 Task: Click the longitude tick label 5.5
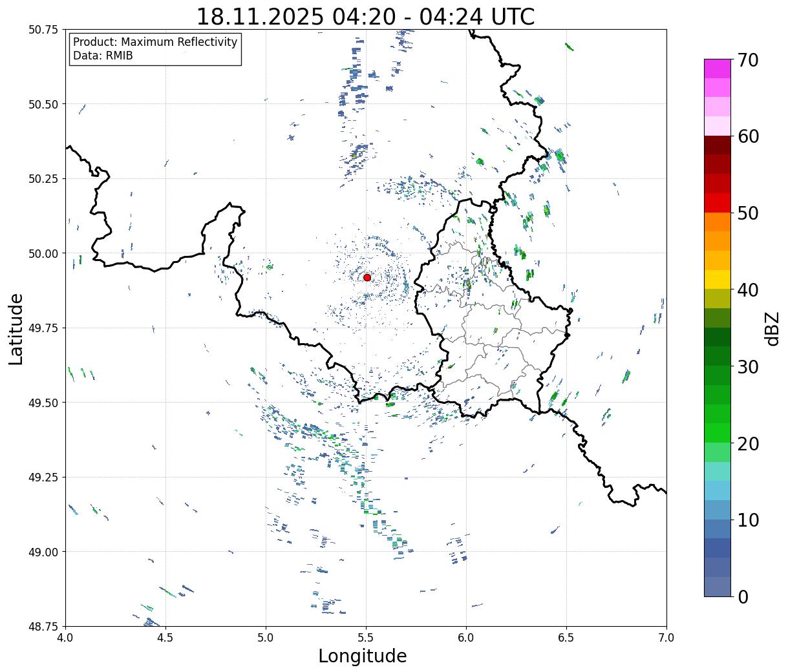tap(366, 638)
